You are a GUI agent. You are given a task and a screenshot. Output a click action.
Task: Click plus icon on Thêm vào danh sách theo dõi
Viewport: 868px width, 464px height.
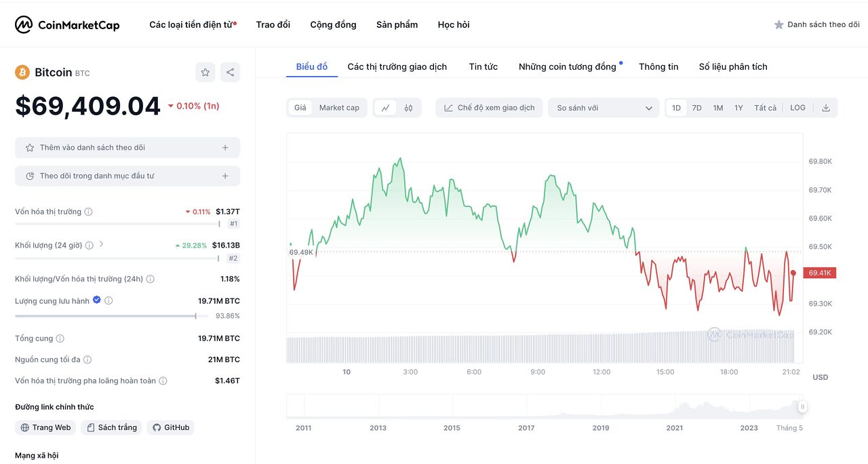tap(225, 147)
